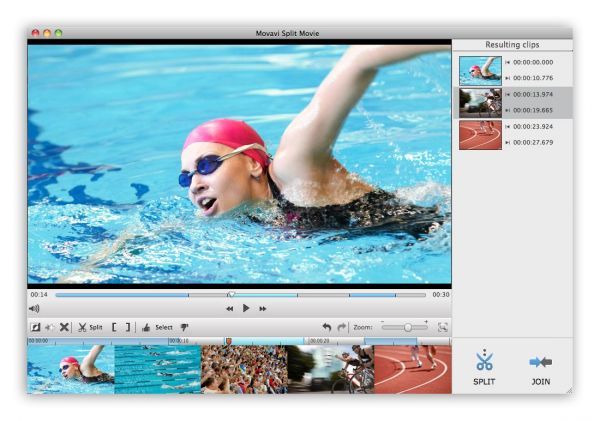Skip forward with the fast-forward button
600x421 pixels.
[x=263, y=309]
